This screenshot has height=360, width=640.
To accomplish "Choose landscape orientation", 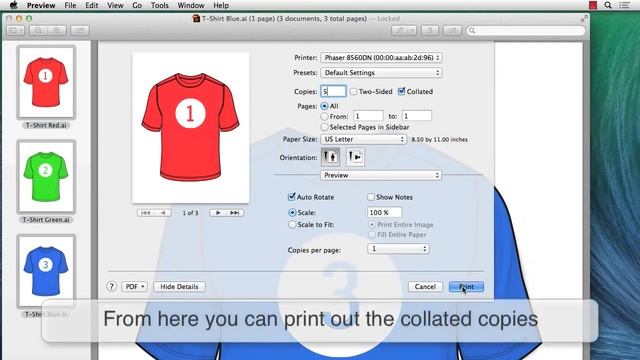I will pos(355,157).
